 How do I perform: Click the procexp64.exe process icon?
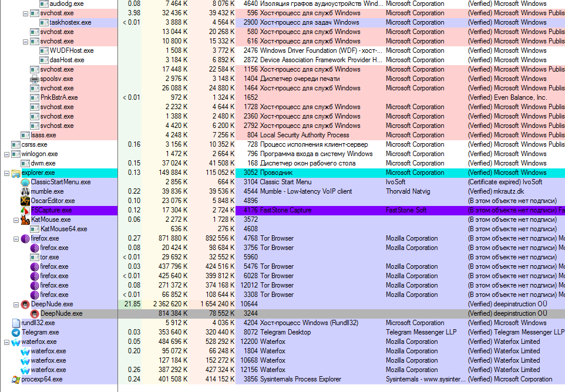pyautogui.click(x=16, y=380)
